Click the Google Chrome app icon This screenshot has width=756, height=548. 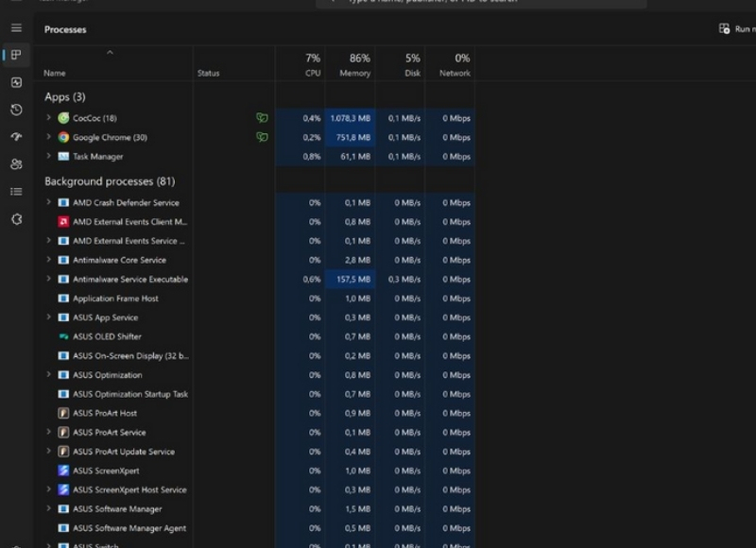(x=63, y=137)
